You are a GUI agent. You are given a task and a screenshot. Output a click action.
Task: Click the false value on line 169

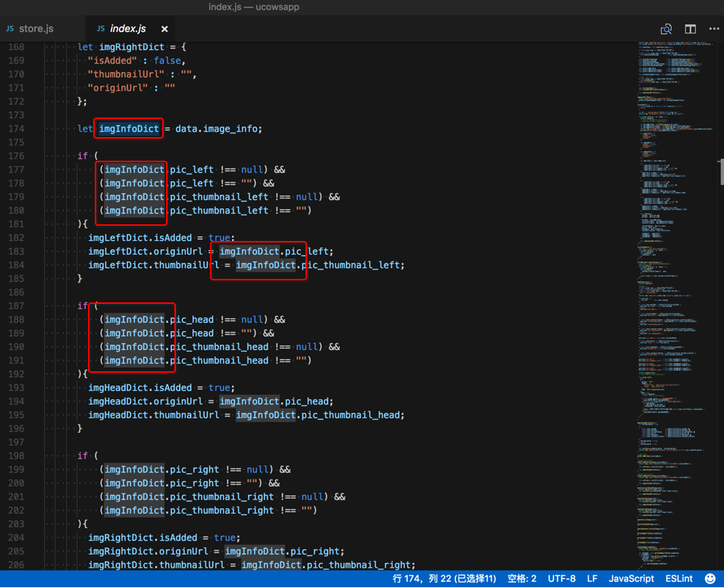point(167,61)
